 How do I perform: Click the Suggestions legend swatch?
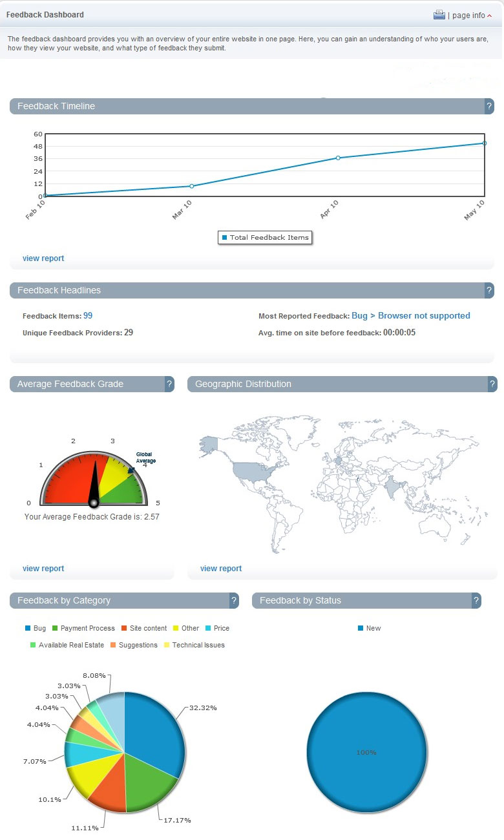click(x=113, y=645)
